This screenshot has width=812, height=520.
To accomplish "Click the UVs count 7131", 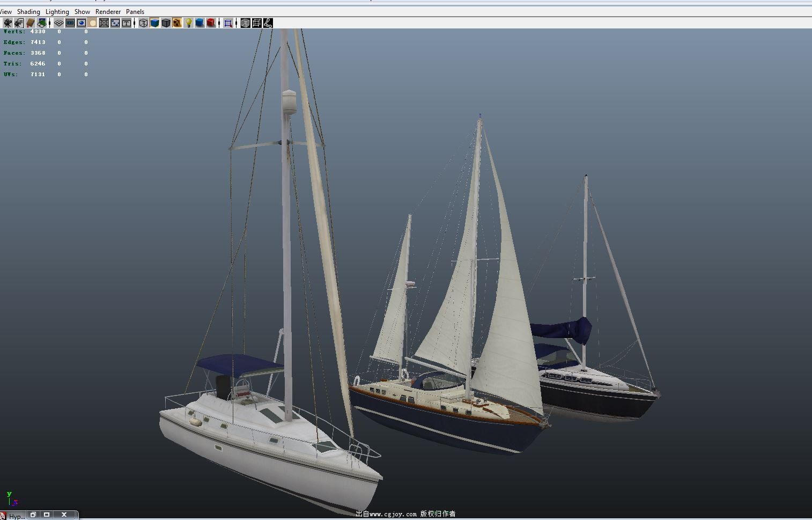I will (x=38, y=74).
